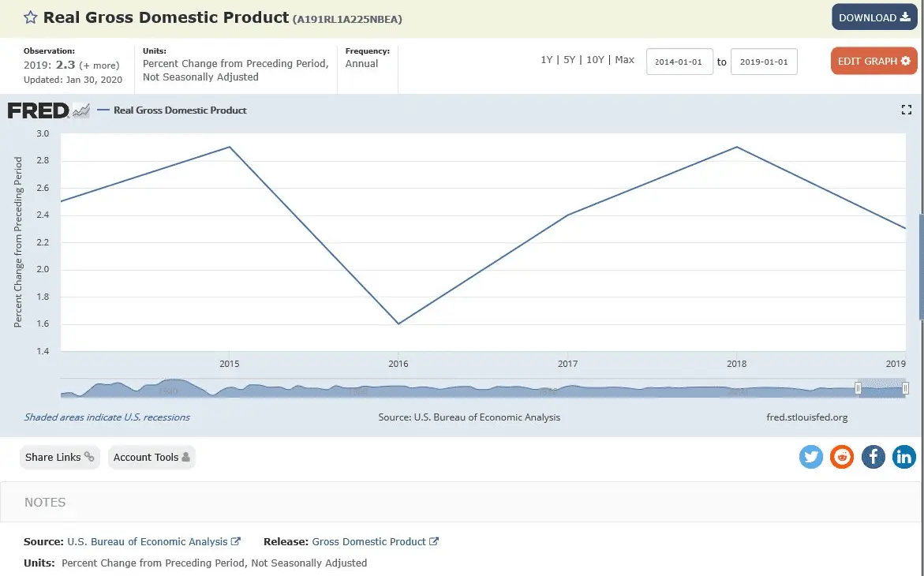
Task: Click the FRED logo in the graph
Action: click(48, 110)
